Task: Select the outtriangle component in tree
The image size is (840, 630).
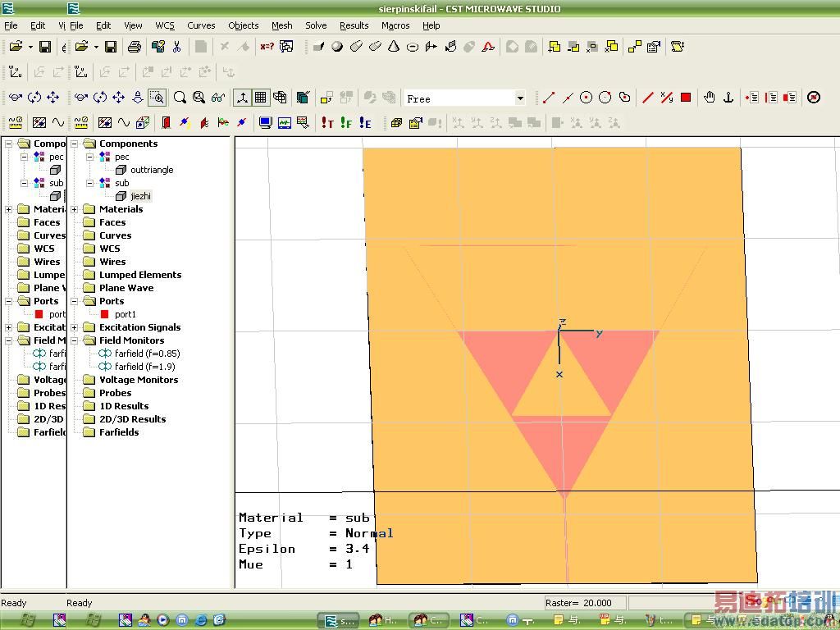Action: [x=152, y=170]
